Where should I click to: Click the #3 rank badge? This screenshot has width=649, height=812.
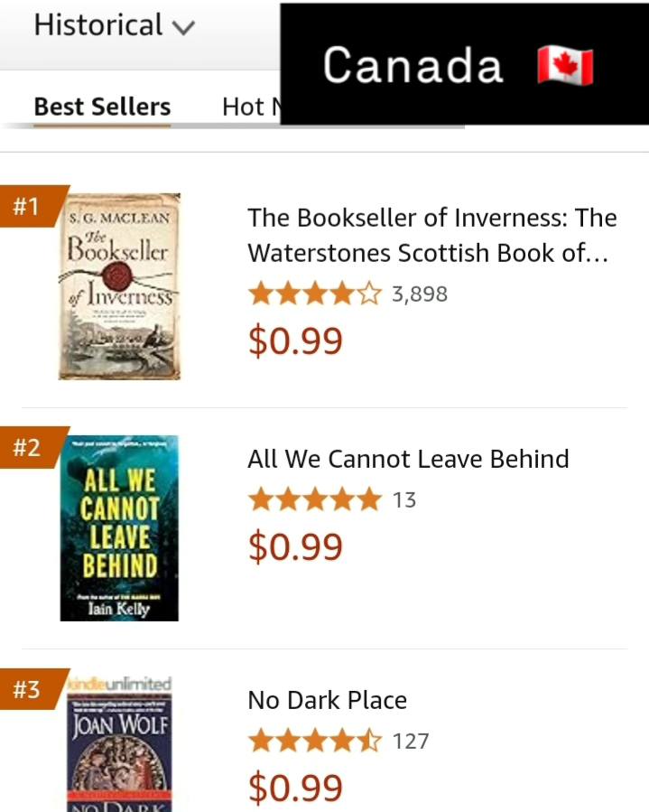(x=28, y=690)
